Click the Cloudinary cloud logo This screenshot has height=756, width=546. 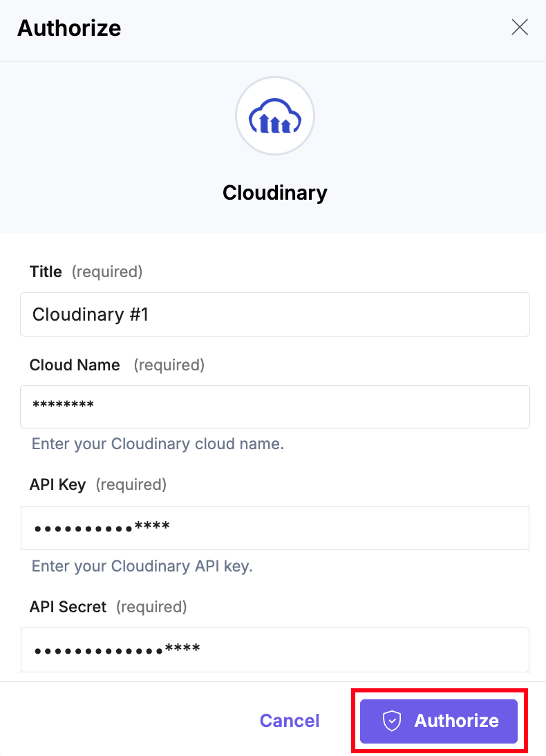(275, 115)
